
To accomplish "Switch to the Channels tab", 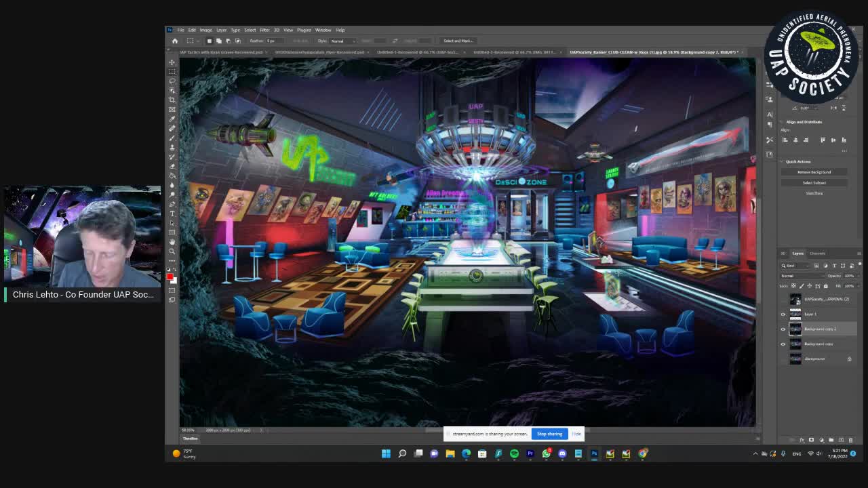I will (x=817, y=253).
